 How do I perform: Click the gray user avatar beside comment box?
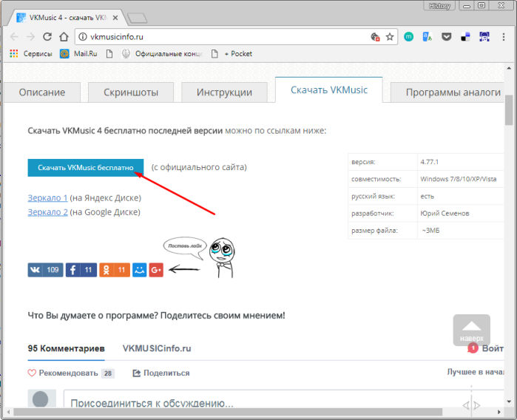[x=41, y=399]
